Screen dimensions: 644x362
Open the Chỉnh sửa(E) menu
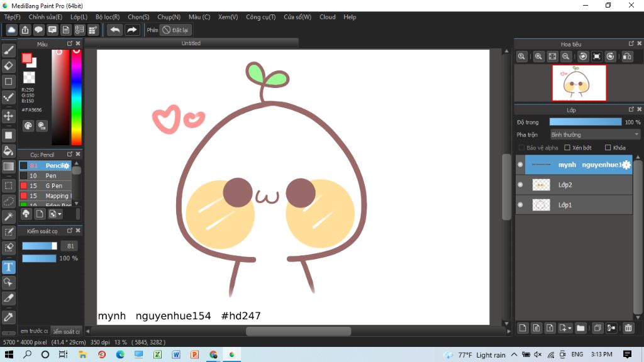point(45,17)
